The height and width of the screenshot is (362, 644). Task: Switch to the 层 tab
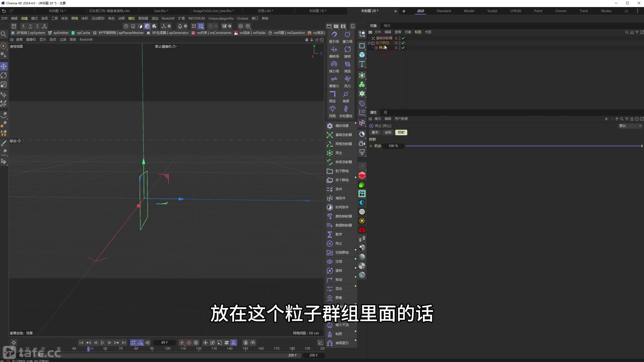tap(385, 112)
